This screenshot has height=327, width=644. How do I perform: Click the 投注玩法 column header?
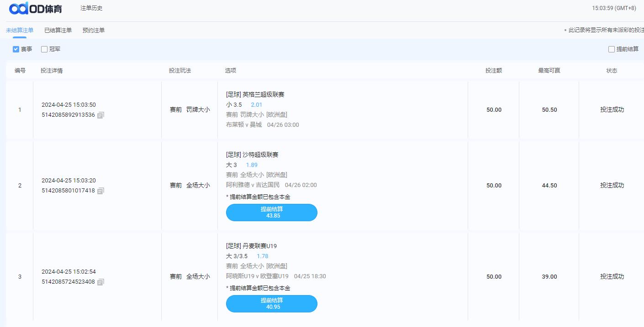pos(180,71)
